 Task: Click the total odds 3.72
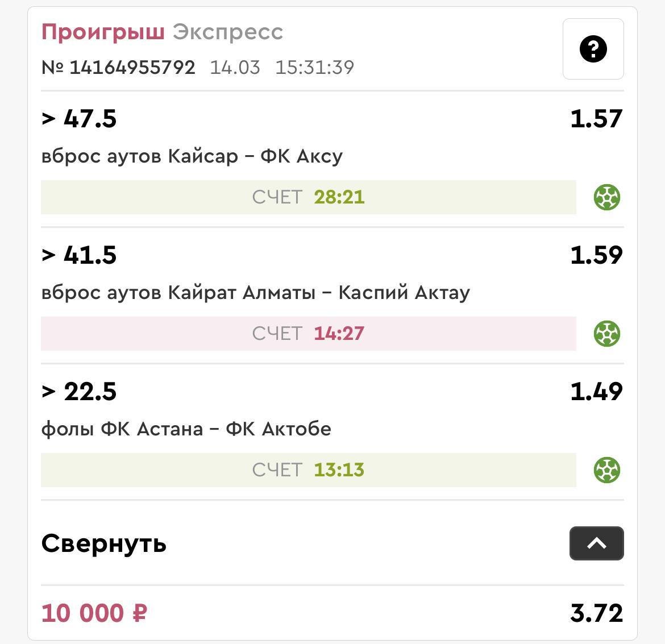[596, 613]
